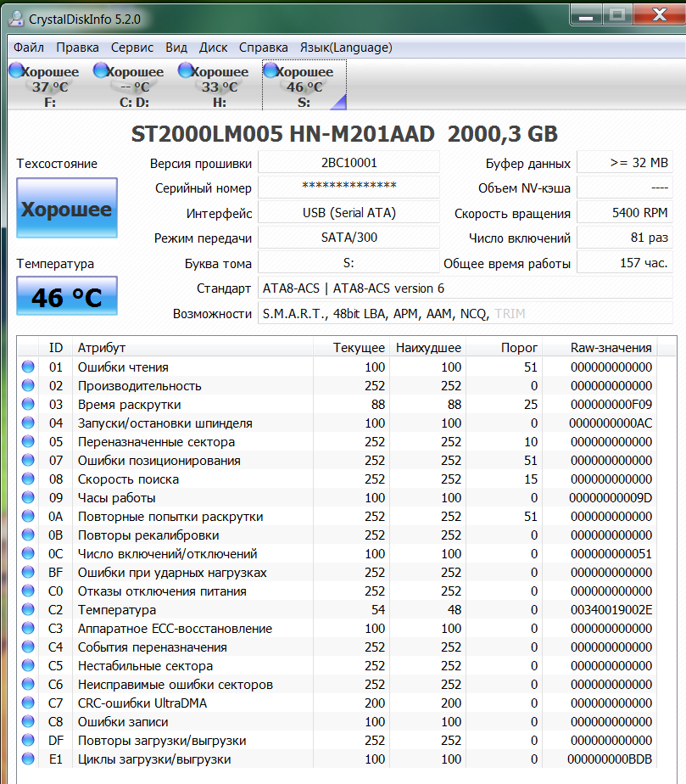This screenshot has height=784, width=686.
Task: Click total hours field 157 час.
Action: [x=625, y=263]
